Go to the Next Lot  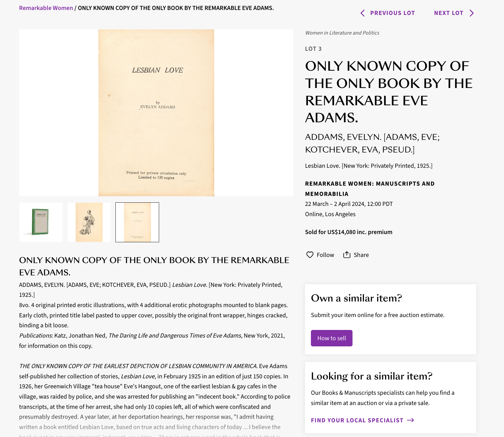tap(454, 13)
